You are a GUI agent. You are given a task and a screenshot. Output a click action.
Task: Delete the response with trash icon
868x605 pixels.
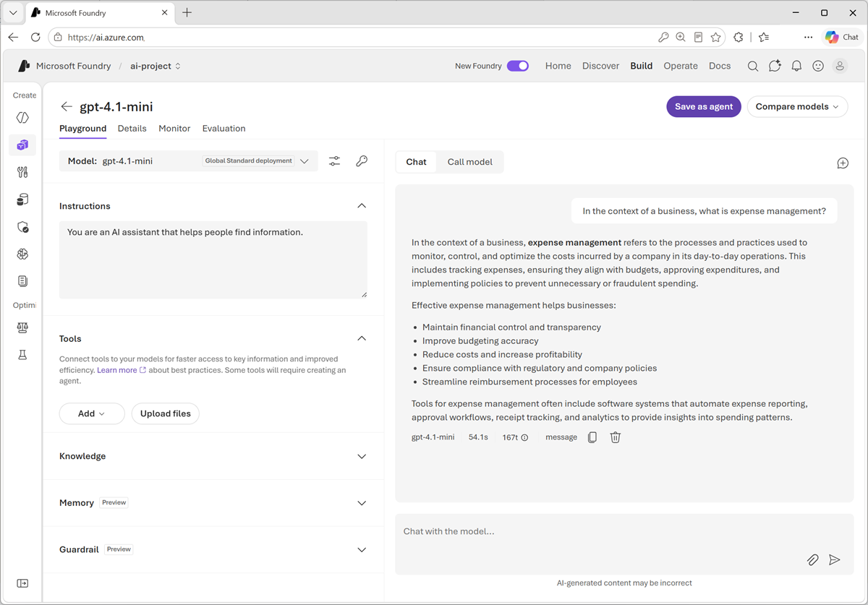pos(616,437)
